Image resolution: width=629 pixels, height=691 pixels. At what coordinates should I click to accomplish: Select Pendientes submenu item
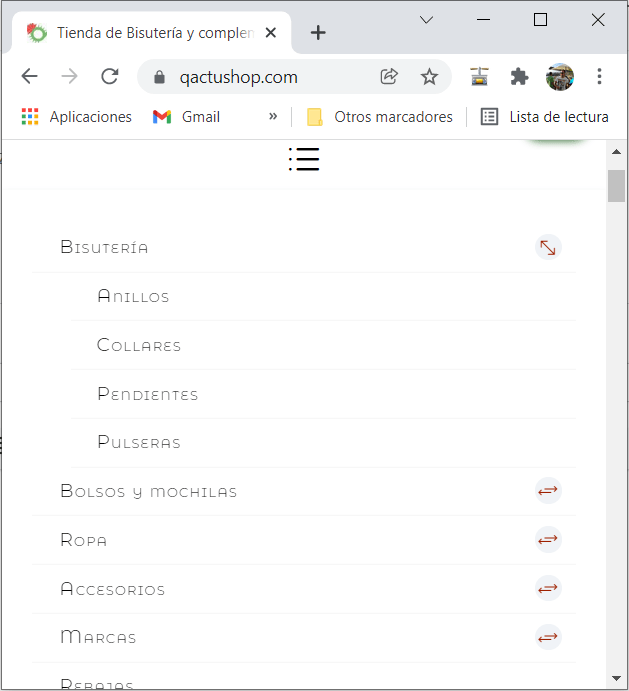148,394
